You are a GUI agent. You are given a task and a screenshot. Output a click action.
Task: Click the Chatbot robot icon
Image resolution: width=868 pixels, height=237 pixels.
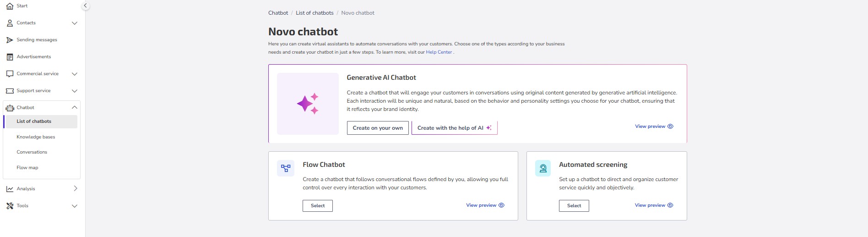coord(10,108)
